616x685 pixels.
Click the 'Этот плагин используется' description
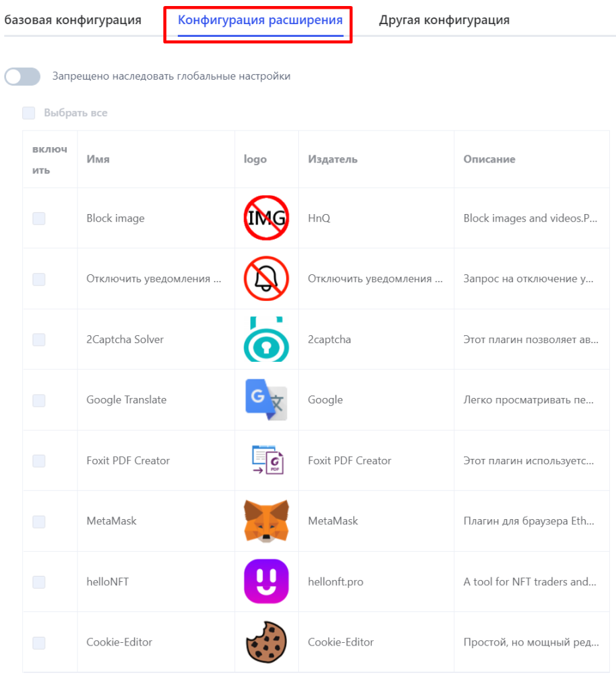528,460
